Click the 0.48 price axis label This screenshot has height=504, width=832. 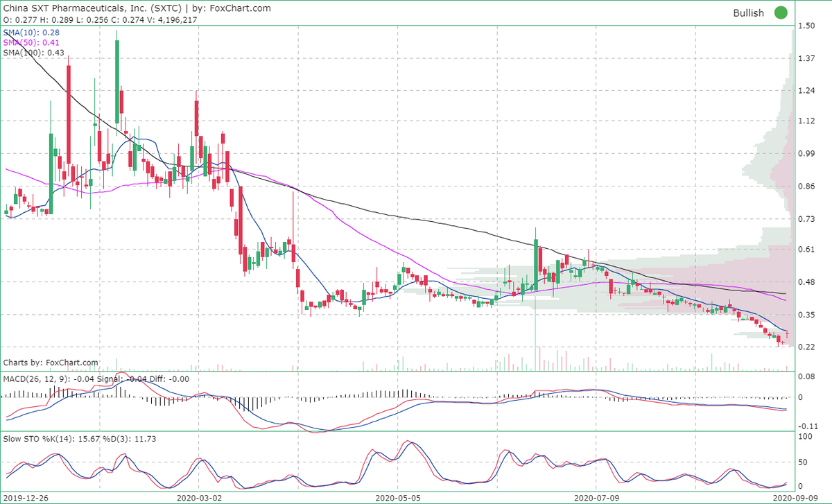(x=806, y=282)
